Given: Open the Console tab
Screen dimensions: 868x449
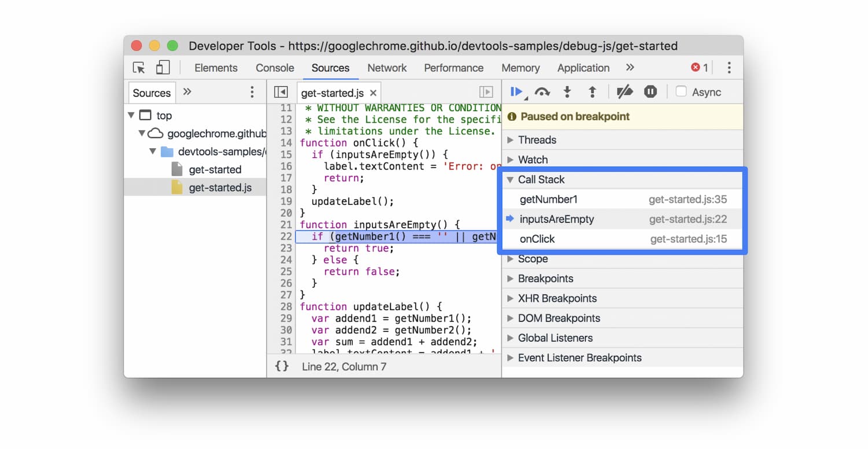Looking at the screenshot, I should [275, 68].
